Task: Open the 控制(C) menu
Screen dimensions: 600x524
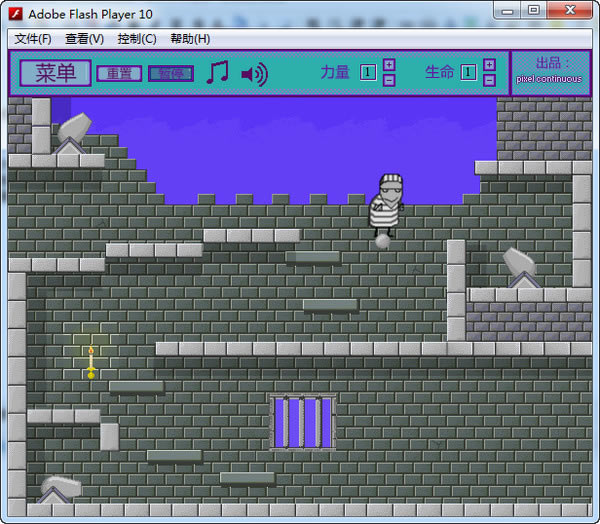Action: (x=136, y=39)
